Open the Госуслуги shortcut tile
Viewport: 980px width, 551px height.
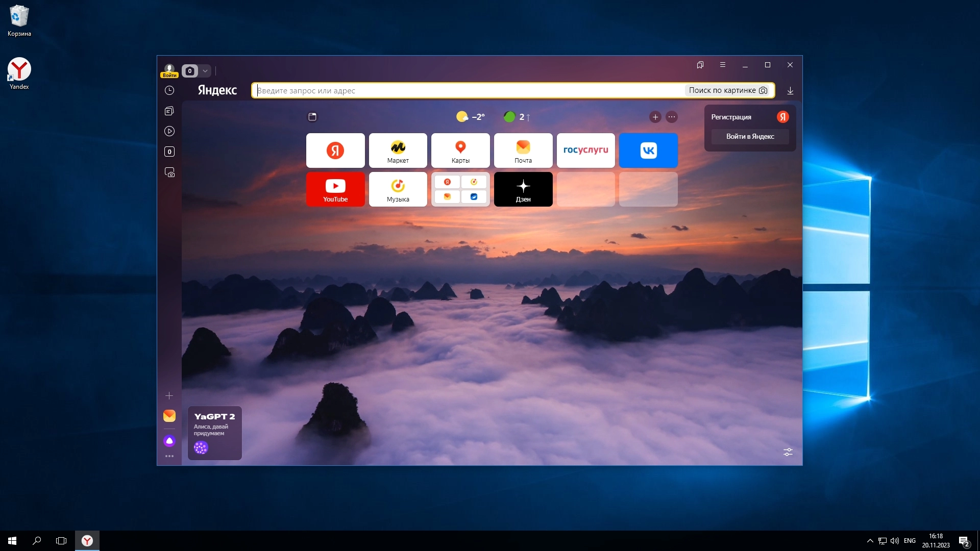(x=585, y=151)
